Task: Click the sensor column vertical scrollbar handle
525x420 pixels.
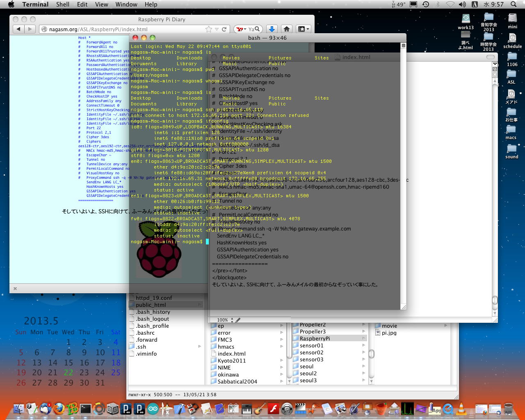Action: pos(372,354)
